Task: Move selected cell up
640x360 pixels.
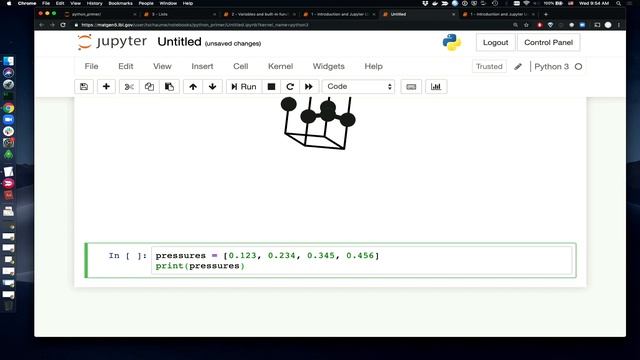Action: (x=193, y=87)
